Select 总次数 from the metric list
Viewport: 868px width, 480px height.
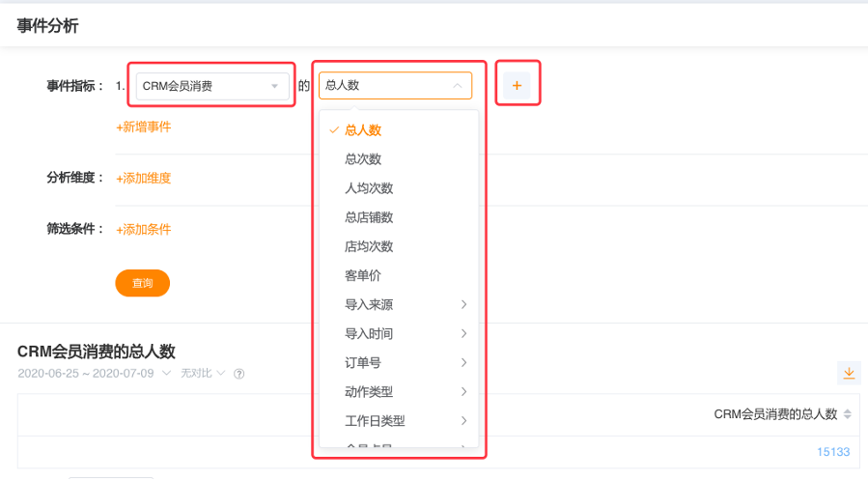click(x=362, y=159)
